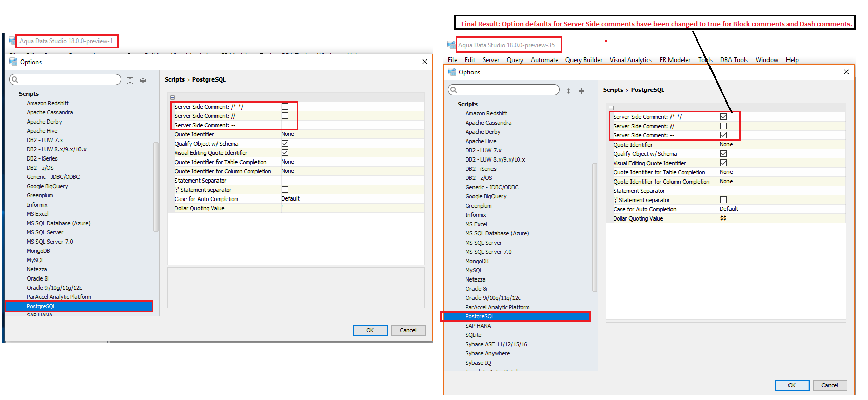Image resolution: width=868 pixels, height=400 pixels.
Task: Uncheck Qualify Object w/ Schema in preview-1 dialog
Action: (285, 144)
